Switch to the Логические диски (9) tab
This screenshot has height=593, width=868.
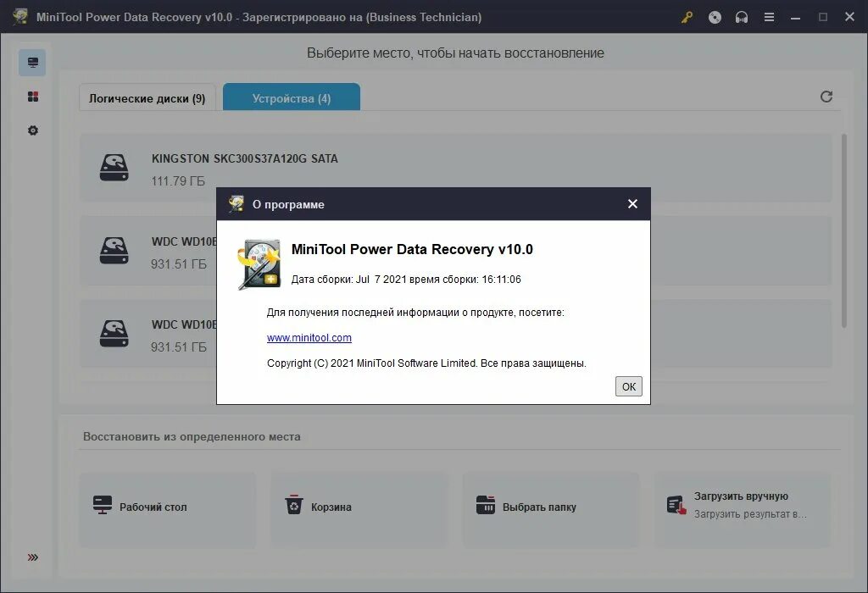coord(147,97)
